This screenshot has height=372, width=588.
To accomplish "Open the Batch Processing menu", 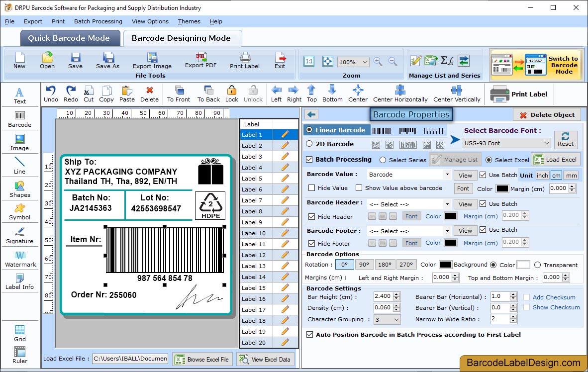I will (x=98, y=21).
